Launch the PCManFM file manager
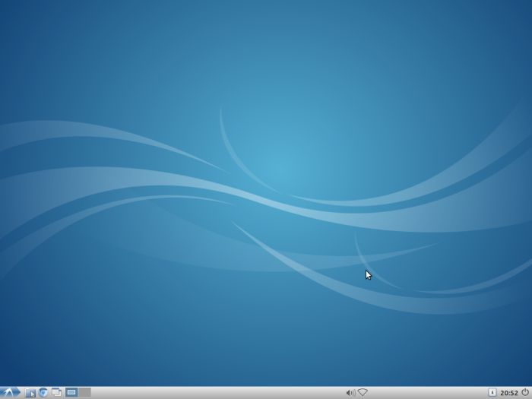This screenshot has width=532, height=399. [x=30, y=392]
